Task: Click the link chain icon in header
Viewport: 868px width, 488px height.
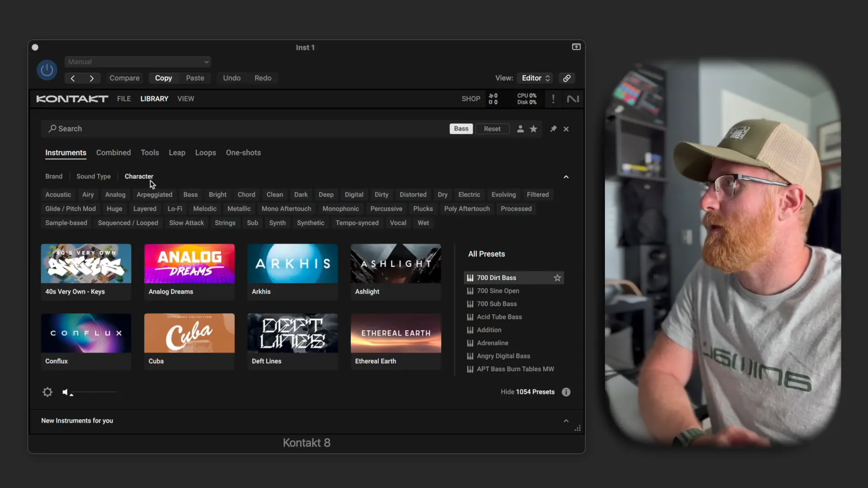Action: [x=566, y=78]
